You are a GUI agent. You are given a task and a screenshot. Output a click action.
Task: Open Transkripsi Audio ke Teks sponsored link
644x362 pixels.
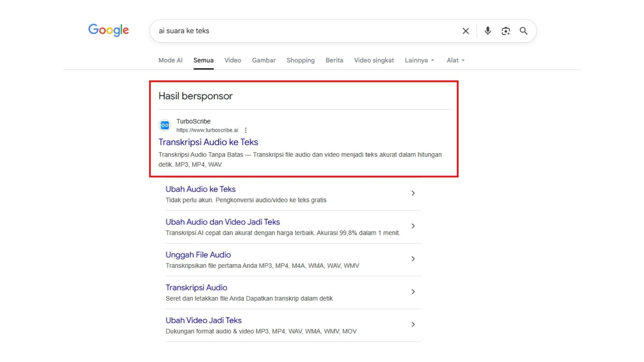pyautogui.click(x=208, y=142)
